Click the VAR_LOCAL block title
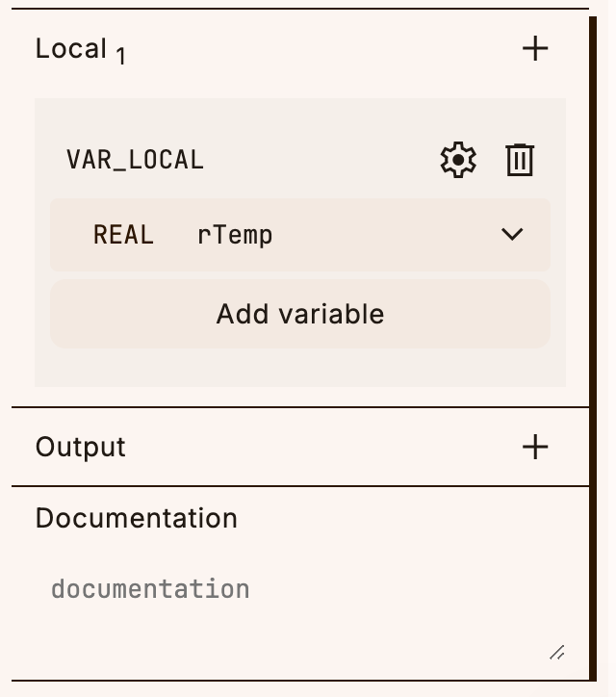 135,160
